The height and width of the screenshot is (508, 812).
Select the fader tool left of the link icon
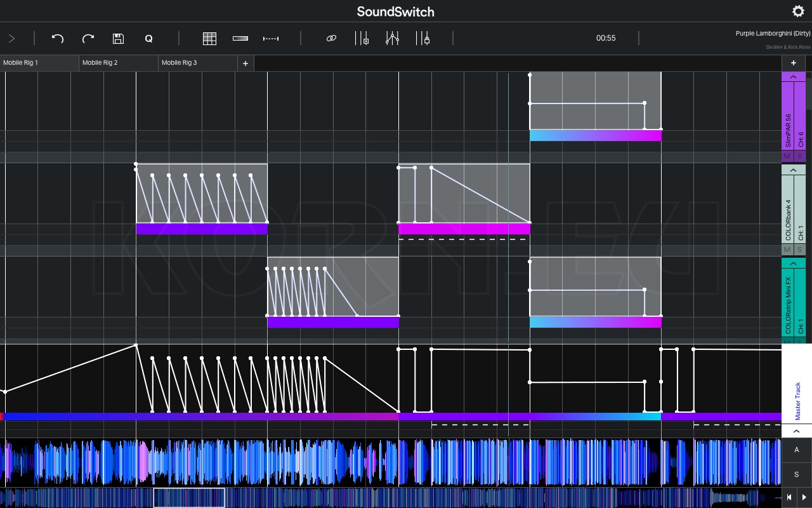click(x=240, y=38)
